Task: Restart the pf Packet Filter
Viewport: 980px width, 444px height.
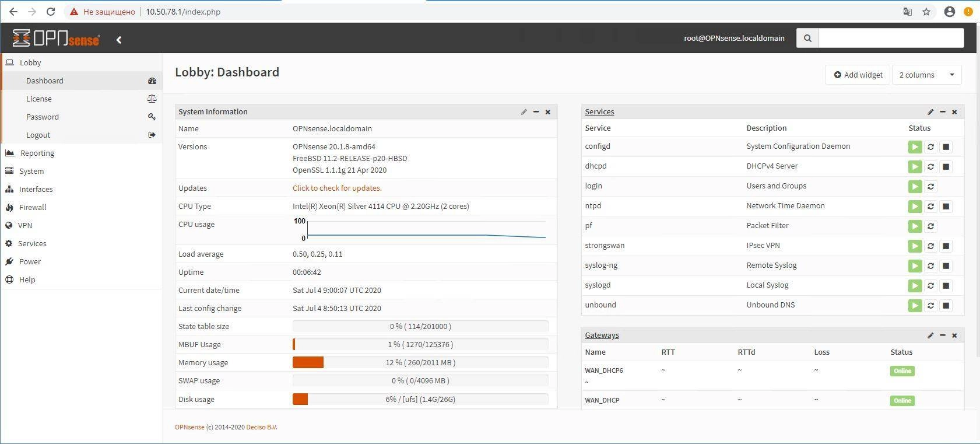Action: pyautogui.click(x=930, y=226)
